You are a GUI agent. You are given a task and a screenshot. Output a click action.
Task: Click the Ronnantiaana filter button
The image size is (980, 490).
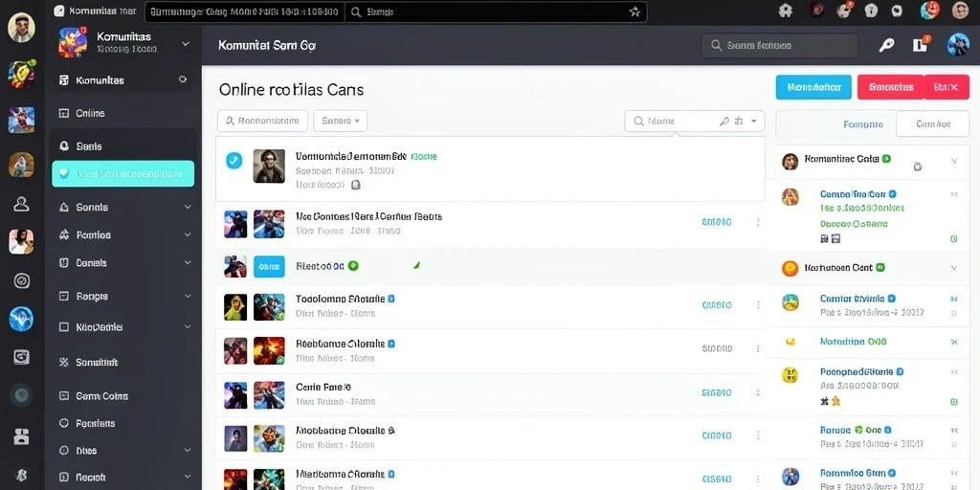coord(262,122)
